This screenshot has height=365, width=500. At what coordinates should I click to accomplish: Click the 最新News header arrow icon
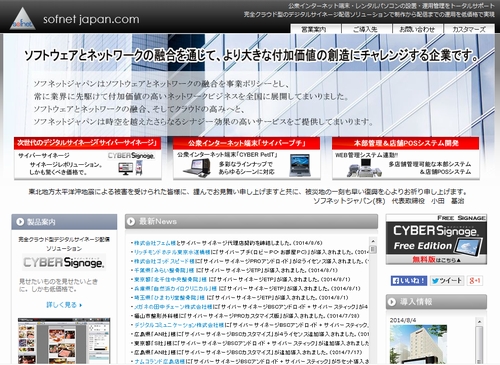(131, 221)
